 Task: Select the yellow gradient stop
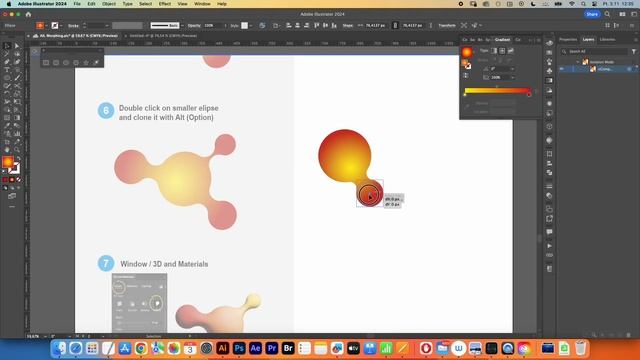[465, 95]
